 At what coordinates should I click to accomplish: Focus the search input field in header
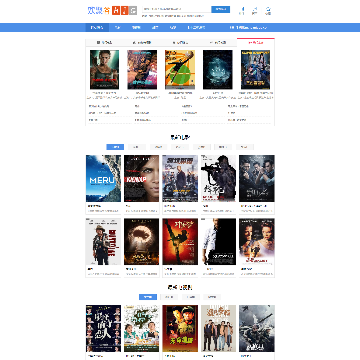point(177,9)
